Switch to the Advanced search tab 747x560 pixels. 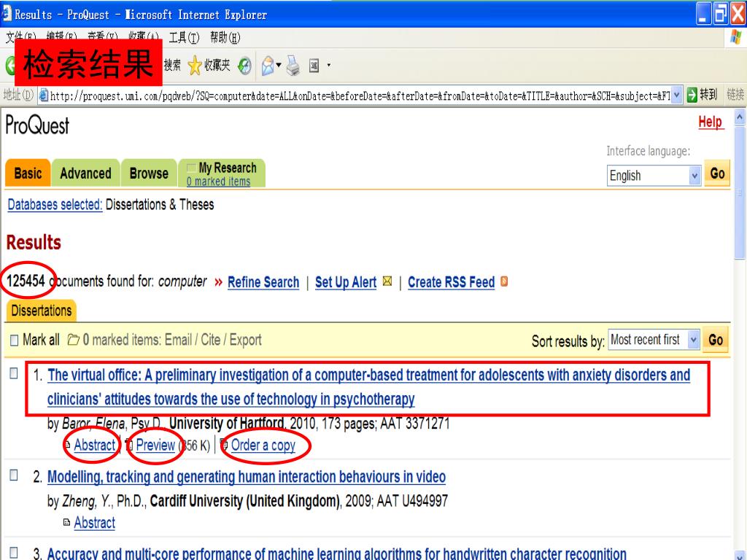pyautogui.click(x=86, y=173)
